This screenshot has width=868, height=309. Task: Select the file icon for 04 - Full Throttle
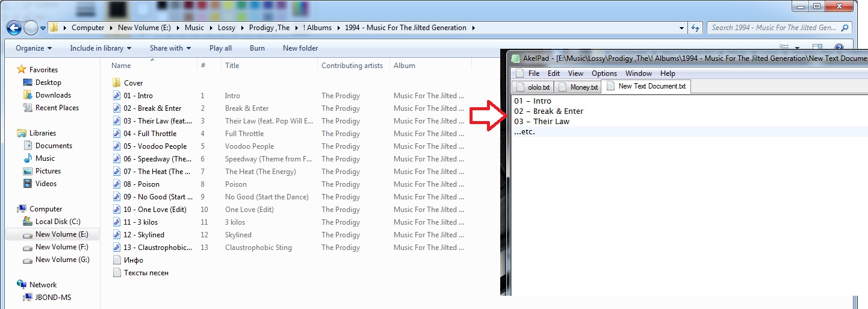(117, 134)
